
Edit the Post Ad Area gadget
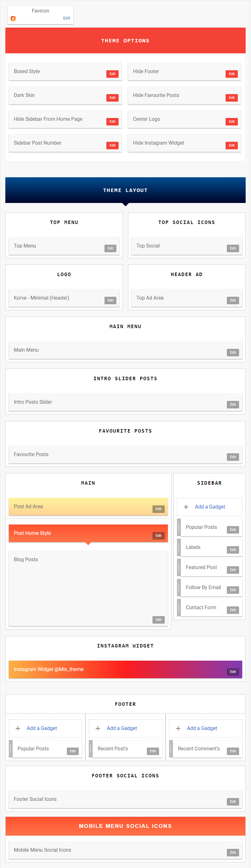click(x=158, y=509)
